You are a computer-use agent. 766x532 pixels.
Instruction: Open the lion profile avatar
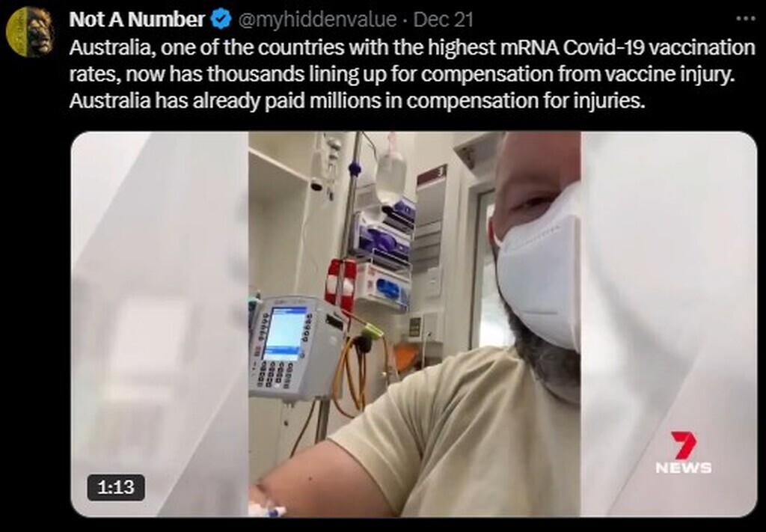click(x=30, y=31)
